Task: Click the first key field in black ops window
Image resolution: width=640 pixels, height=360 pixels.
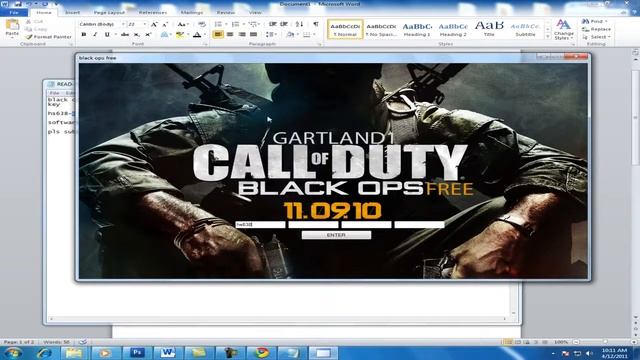Action: click(x=260, y=224)
